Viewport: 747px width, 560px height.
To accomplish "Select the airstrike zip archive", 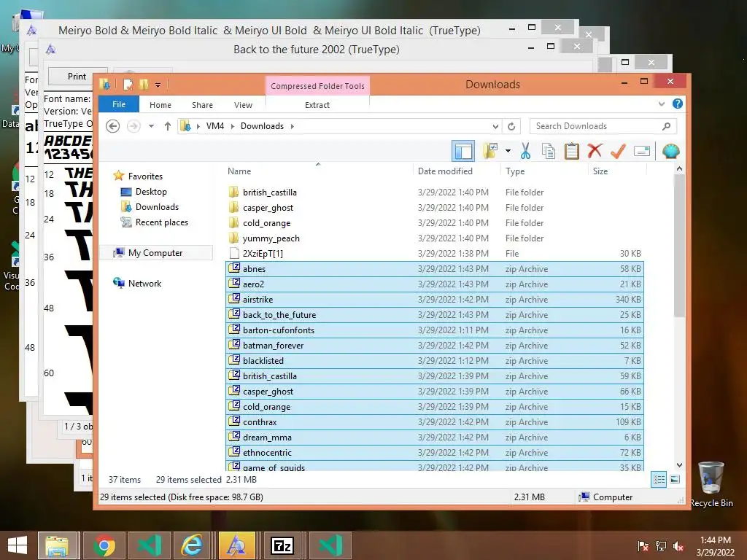I will tap(435, 300).
